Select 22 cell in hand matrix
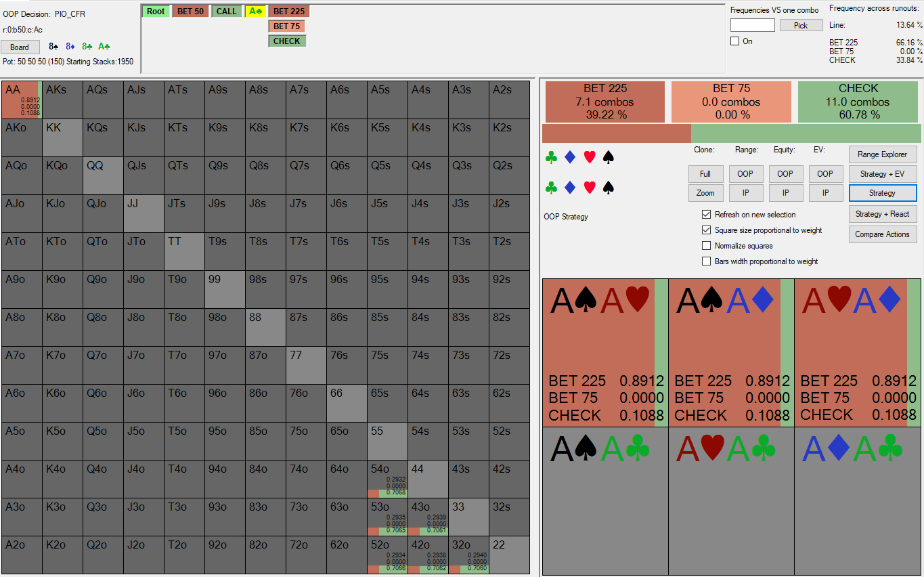924x577 pixels. click(509, 555)
